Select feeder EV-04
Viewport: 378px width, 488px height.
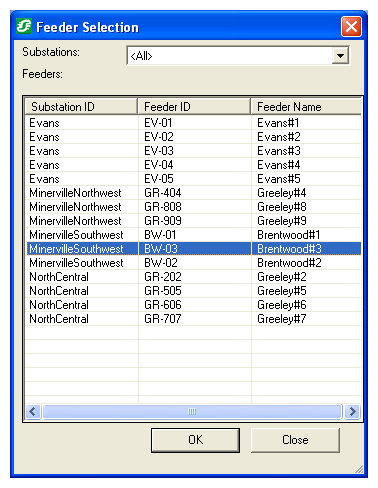click(x=159, y=165)
